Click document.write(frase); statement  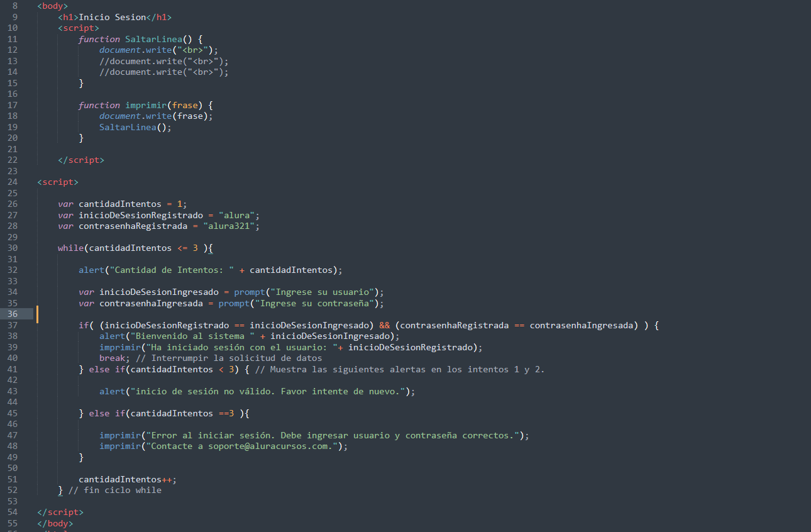(x=157, y=116)
